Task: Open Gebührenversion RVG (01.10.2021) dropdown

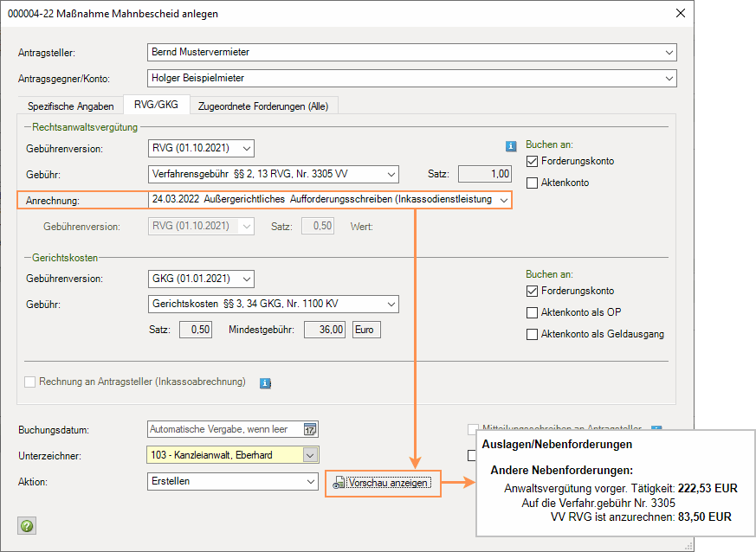Action: coord(201,148)
